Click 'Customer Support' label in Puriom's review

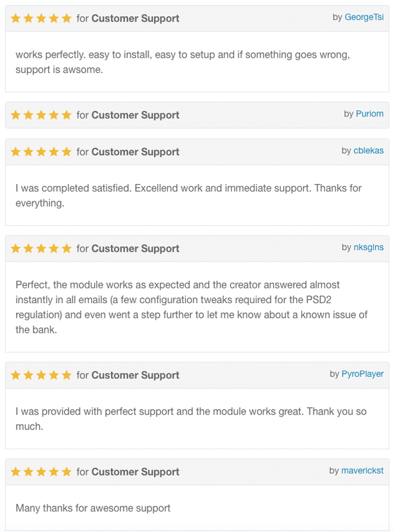click(x=135, y=115)
